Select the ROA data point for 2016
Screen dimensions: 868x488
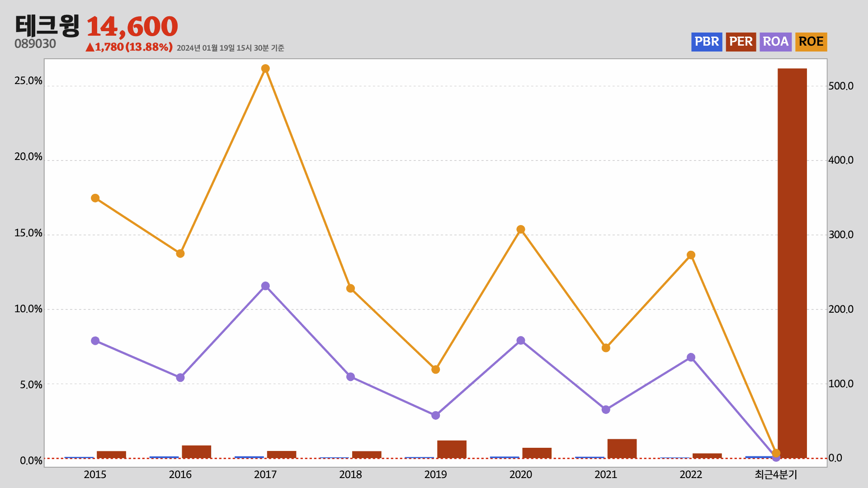tap(180, 378)
